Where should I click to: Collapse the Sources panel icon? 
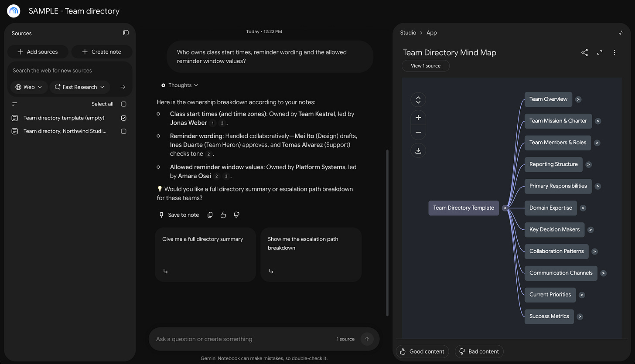[126, 33]
